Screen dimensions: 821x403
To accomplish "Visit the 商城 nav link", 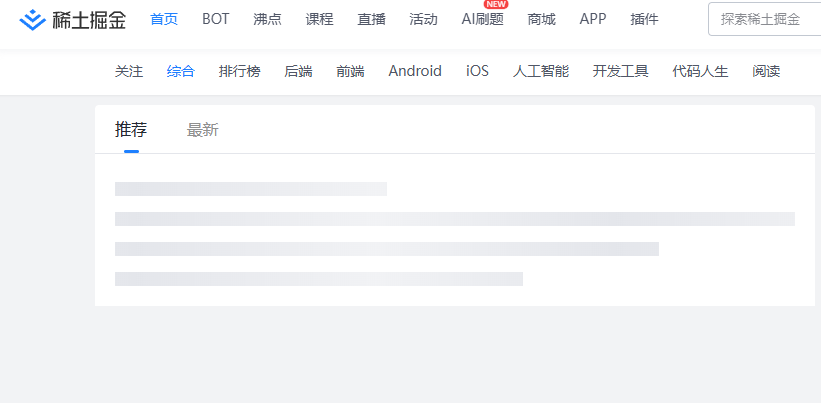I will (x=541, y=19).
